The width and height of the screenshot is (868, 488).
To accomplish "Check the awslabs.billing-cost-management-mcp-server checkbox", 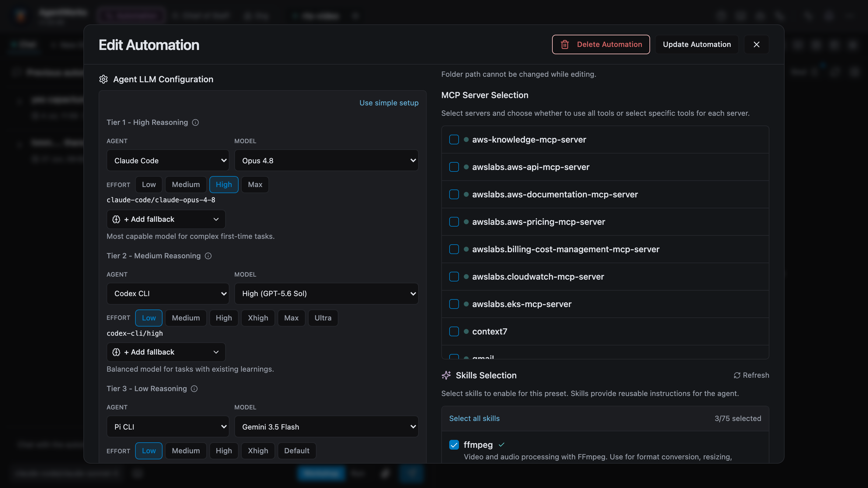I will (x=454, y=249).
